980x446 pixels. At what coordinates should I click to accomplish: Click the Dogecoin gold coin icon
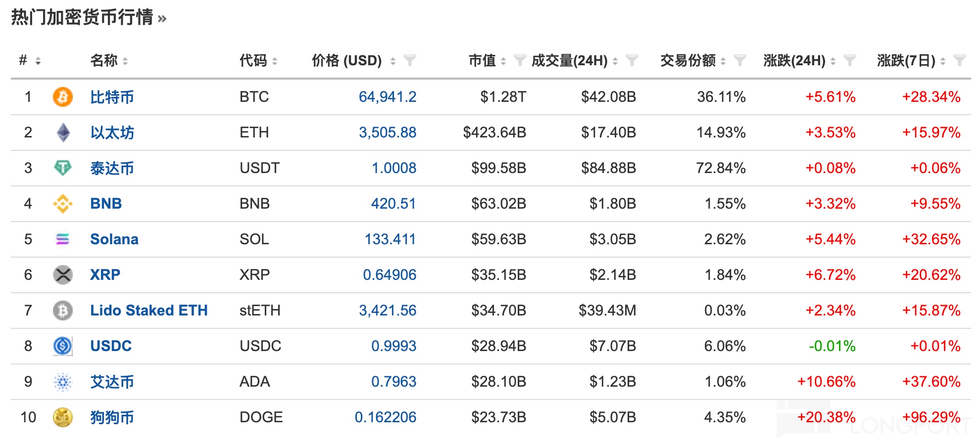63,417
